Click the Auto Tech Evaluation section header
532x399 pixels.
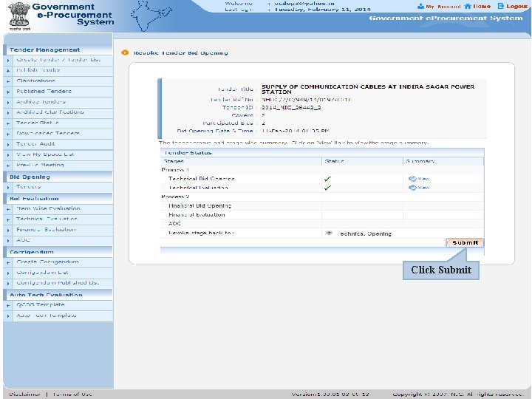pos(58,295)
